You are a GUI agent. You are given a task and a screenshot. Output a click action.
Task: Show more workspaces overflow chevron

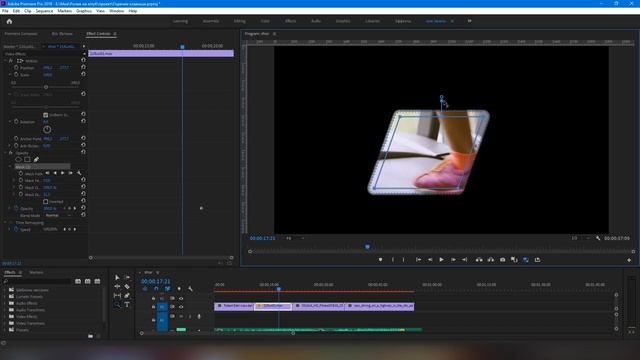469,21
